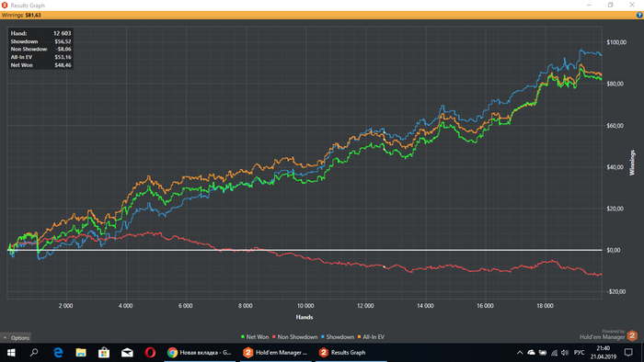
Task: Toggle Net Won series in legend
Action: point(255,337)
